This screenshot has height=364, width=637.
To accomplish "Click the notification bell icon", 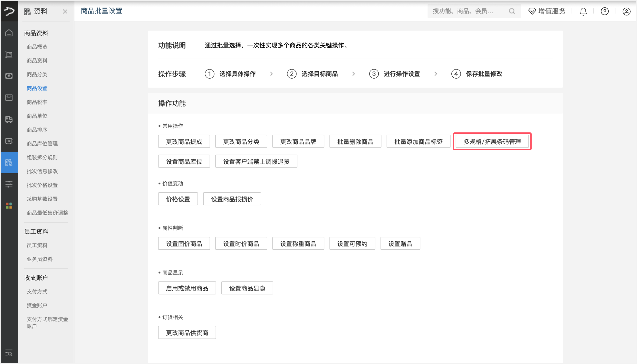I will tap(583, 12).
